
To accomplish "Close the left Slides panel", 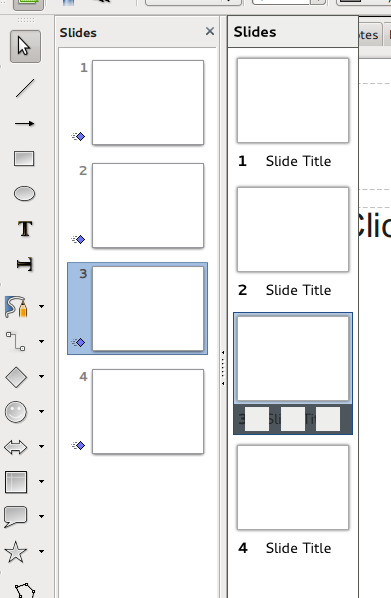I will tap(210, 31).
